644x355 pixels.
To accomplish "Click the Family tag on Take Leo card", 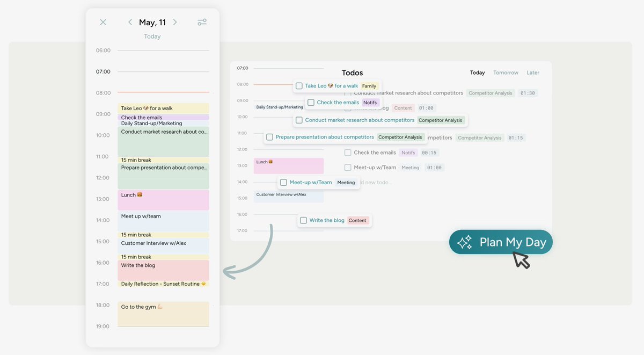I will pyautogui.click(x=369, y=86).
